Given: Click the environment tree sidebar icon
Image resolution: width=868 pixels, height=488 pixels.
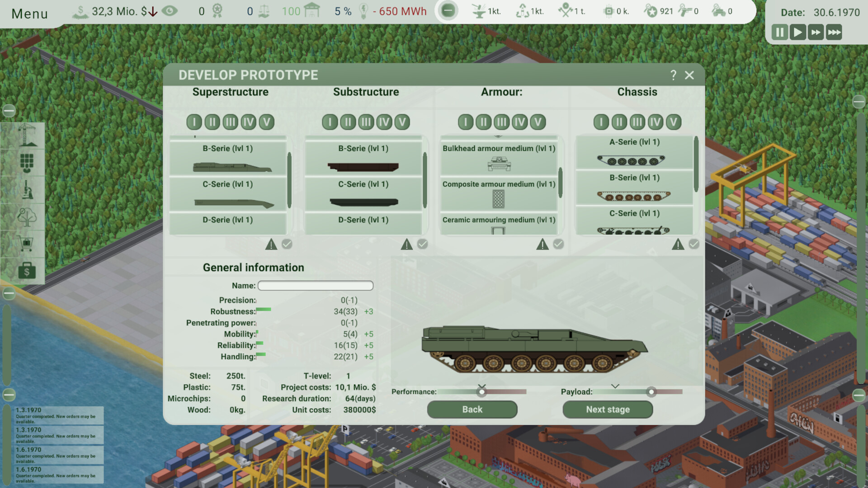Looking at the screenshot, I should [x=27, y=217].
